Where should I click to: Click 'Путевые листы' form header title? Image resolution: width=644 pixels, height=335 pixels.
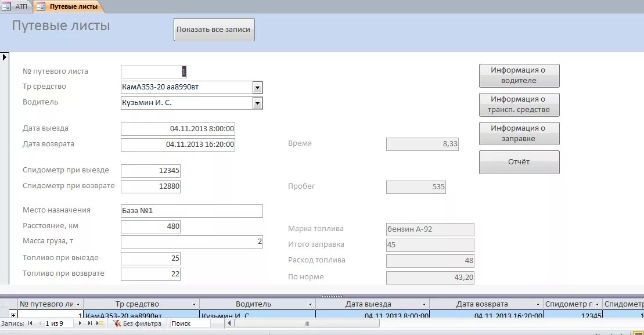point(61,26)
